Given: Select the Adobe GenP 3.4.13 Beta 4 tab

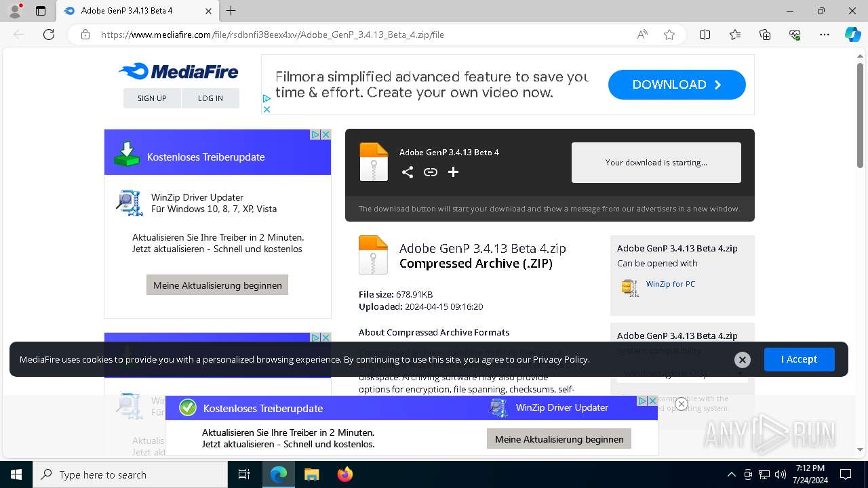Looking at the screenshot, I should pos(138,11).
